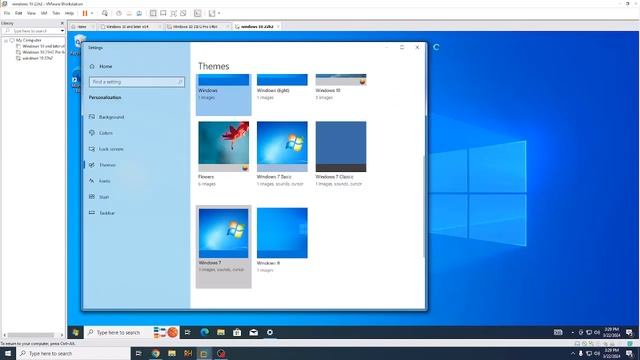Revert the VM to its previous snapshot

[x=129, y=13]
